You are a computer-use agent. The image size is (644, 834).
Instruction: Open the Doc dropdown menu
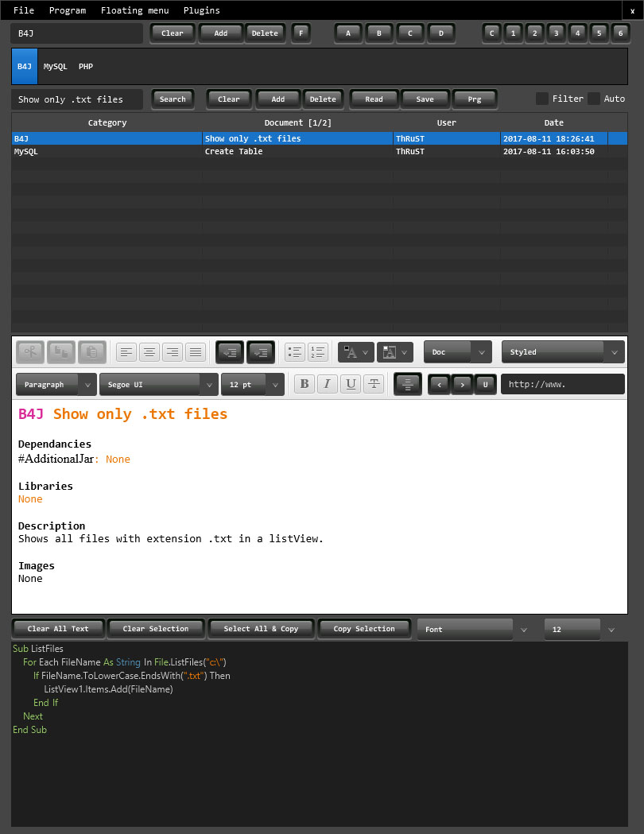pos(457,351)
